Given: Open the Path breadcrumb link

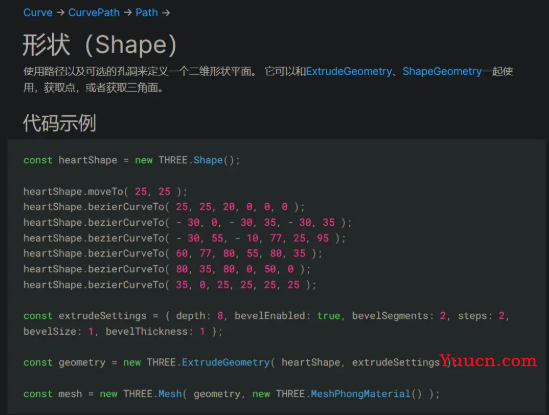Looking at the screenshot, I should tap(147, 13).
